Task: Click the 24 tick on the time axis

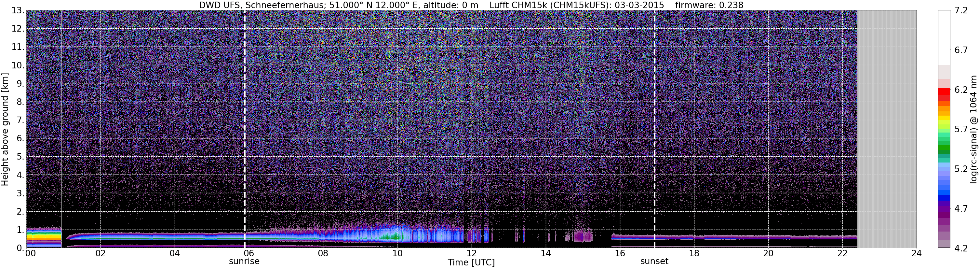Action: 917,253
